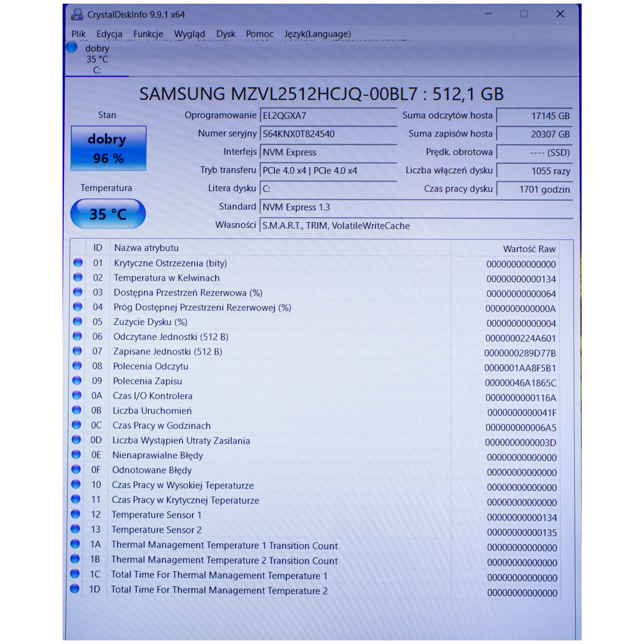Click the ID column header
The image size is (644, 644).
pos(98,247)
